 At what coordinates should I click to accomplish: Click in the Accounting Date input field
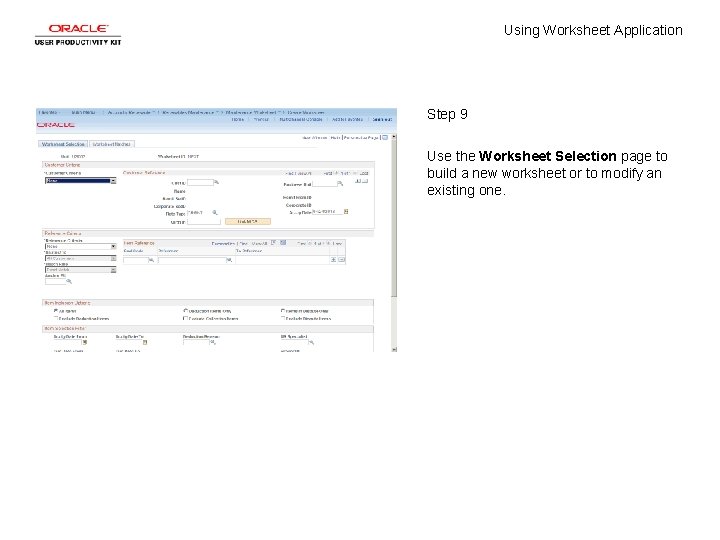(x=327, y=212)
